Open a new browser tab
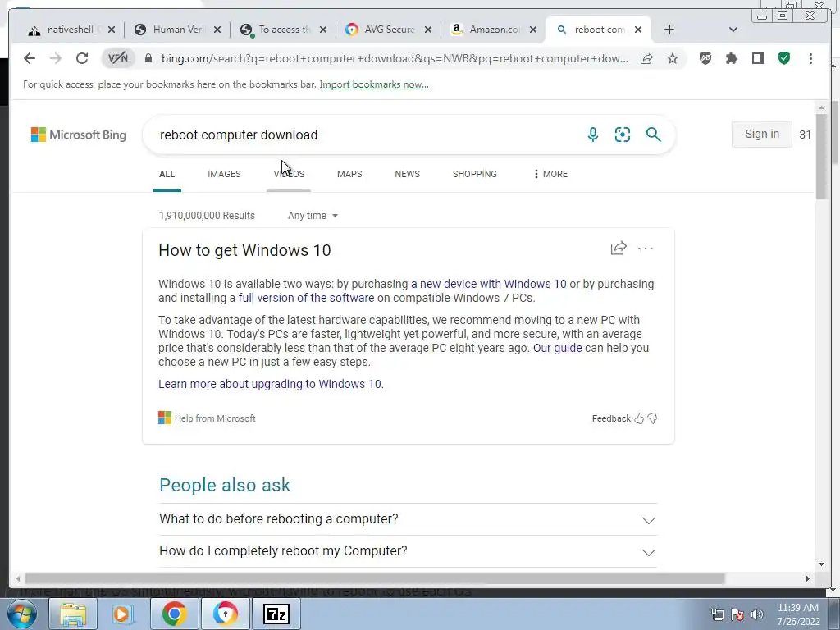This screenshot has width=840, height=630. pyautogui.click(x=669, y=30)
